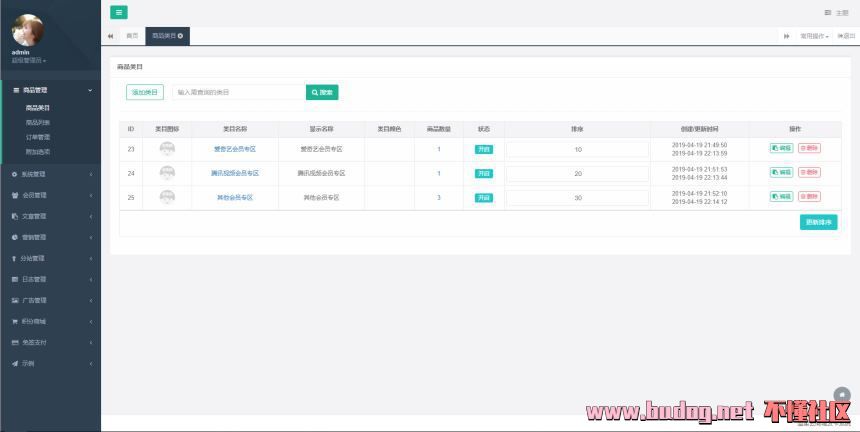The width and height of the screenshot is (860, 432).
Task: Open 附加选项 in the sidebar submenu
Action: click(x=38, y=152)
